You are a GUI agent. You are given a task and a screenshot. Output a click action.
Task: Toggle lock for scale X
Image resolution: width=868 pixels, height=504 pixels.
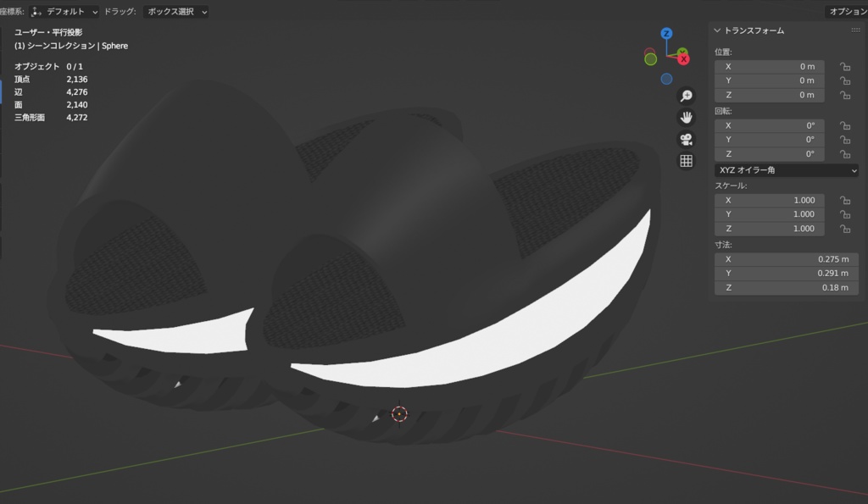click(x=845, y=200)
